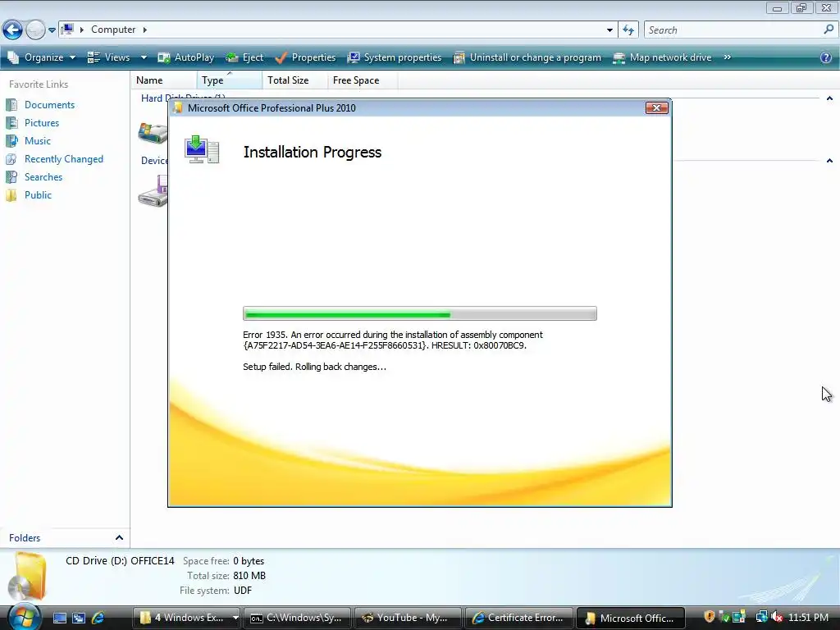Restore down the Explorer window
The height and width of the screenshot is (630, 840).
[801, 7]
